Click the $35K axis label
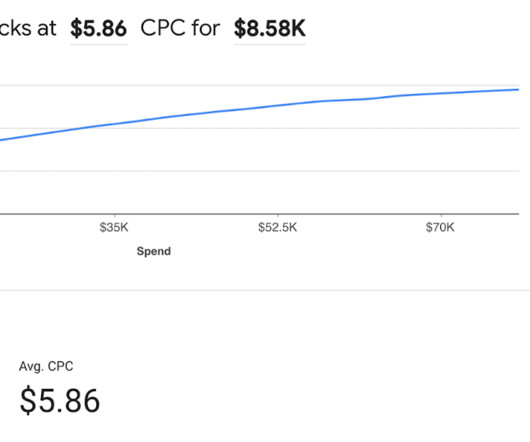This screenshot has height=442, width=530. [114, 227]
